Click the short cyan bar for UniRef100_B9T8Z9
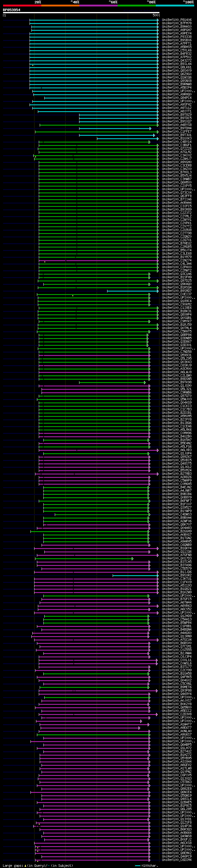Image resolution: width=197 pixels, height=868 pixels. click(119, 115)
